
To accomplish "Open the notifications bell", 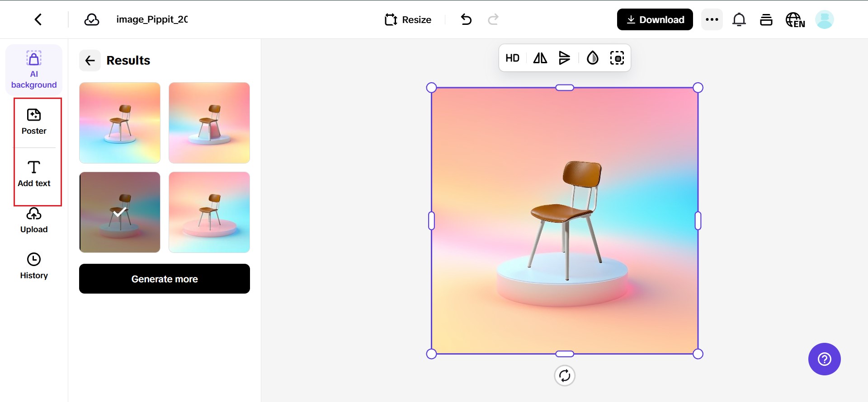I will pos(739,19).
